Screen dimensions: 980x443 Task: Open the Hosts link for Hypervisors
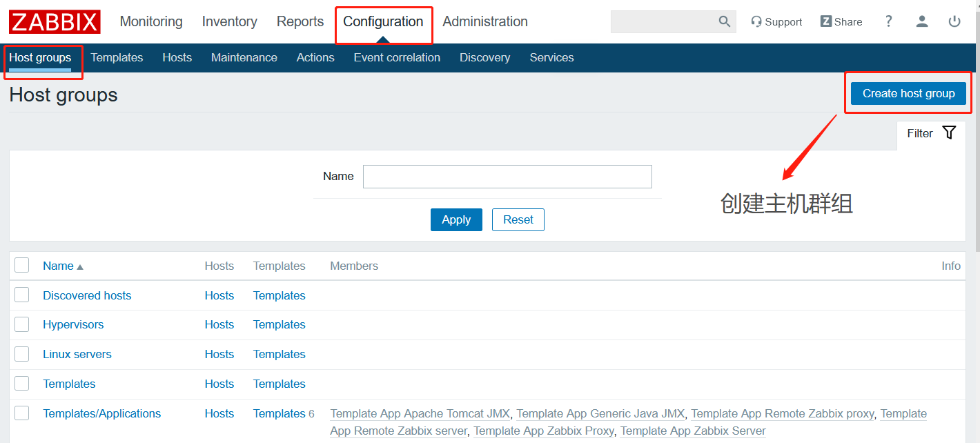[219, 324]
